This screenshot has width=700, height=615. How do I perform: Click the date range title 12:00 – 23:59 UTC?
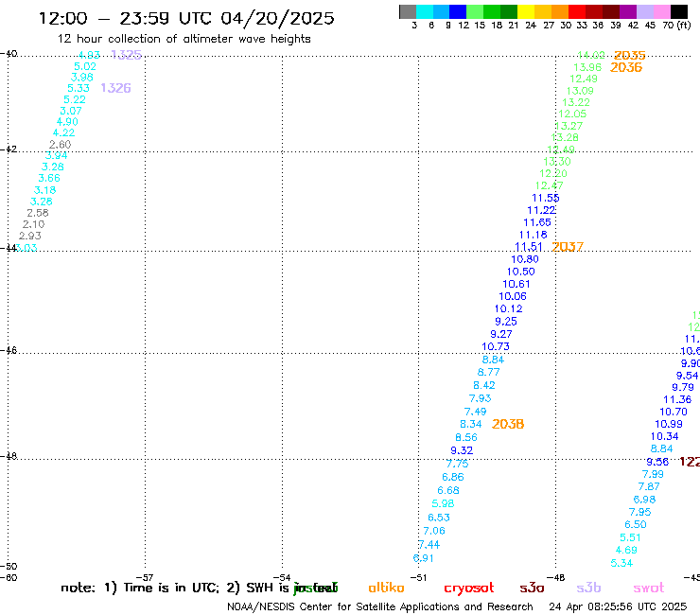coord(186,18)
